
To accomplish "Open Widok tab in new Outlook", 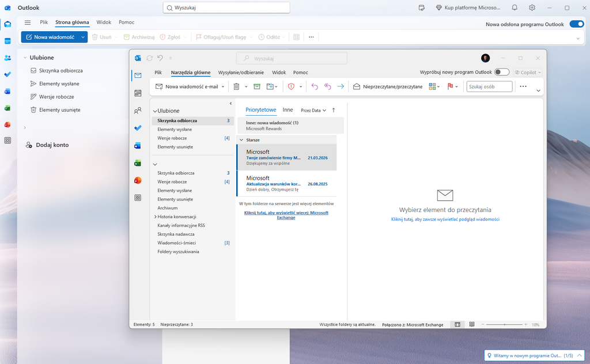I will click(x=104, y=22).
